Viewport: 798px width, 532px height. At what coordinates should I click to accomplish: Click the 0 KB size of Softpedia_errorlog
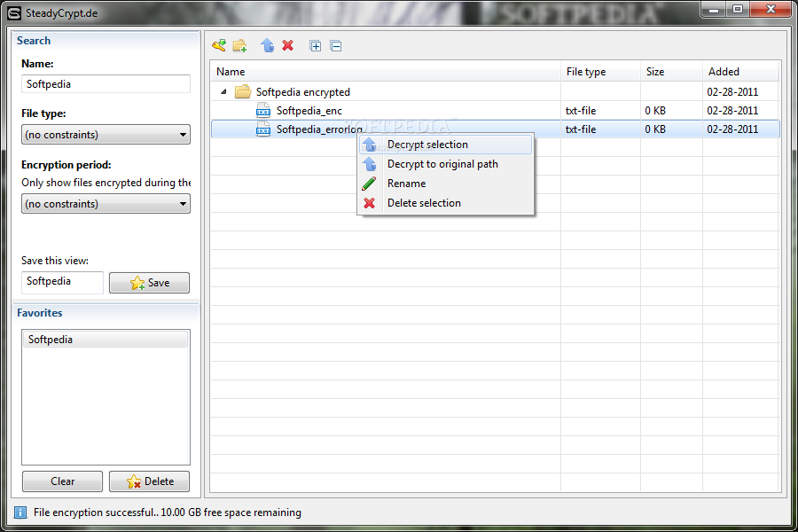click(x=655, y=129)
